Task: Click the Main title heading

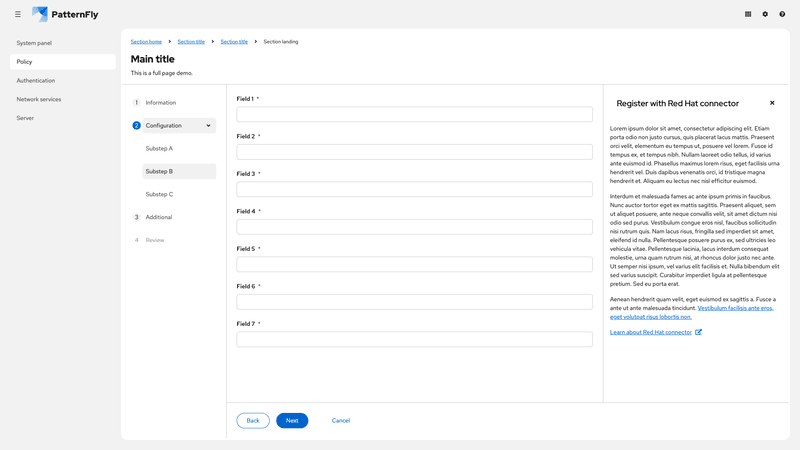Action: click(x=153, y=59)
